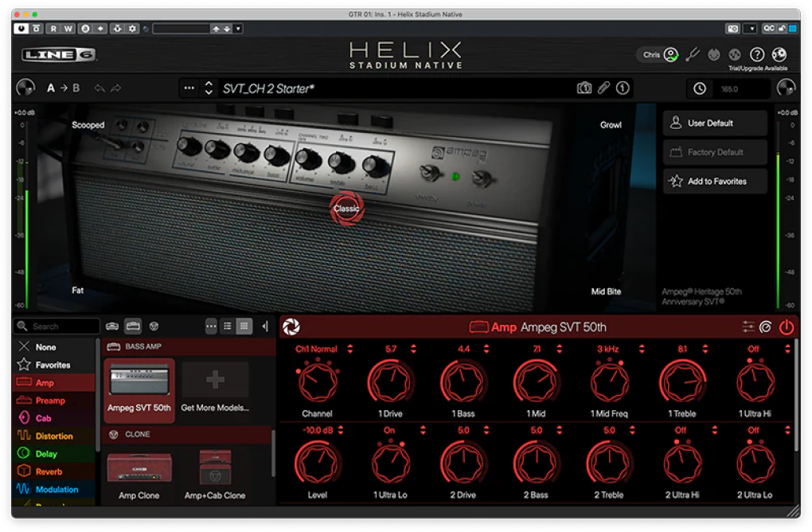This screenshot has width=812, height=532.
Task: Redo the last edit
Action: [x=116, y=88]
